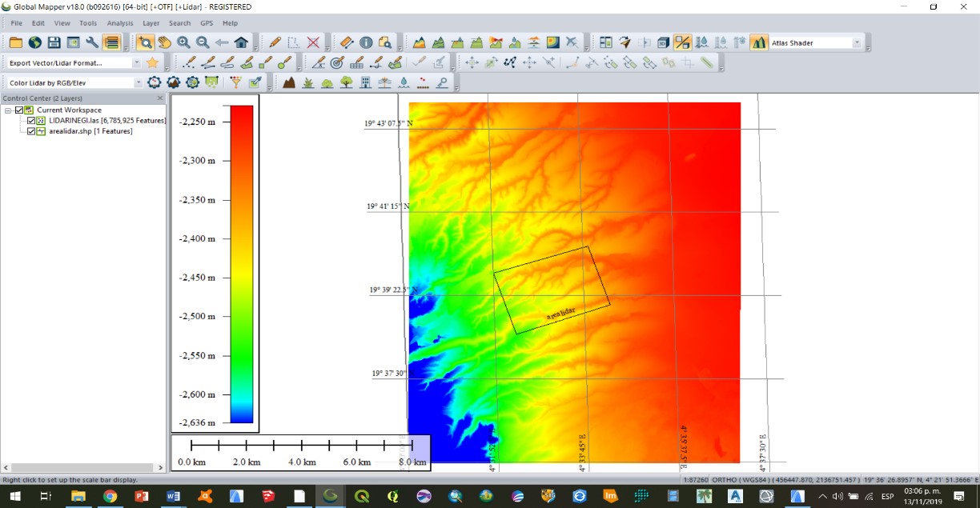980x508 pixels.
Task: Open Configuration with the wrench icon
Action: click(92, 42)
